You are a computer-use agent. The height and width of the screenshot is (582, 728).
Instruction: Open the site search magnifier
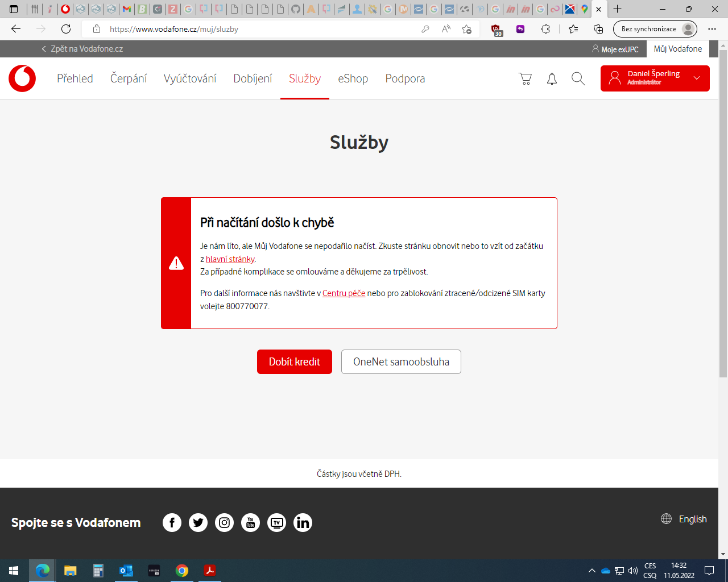(x=578, y=79)
